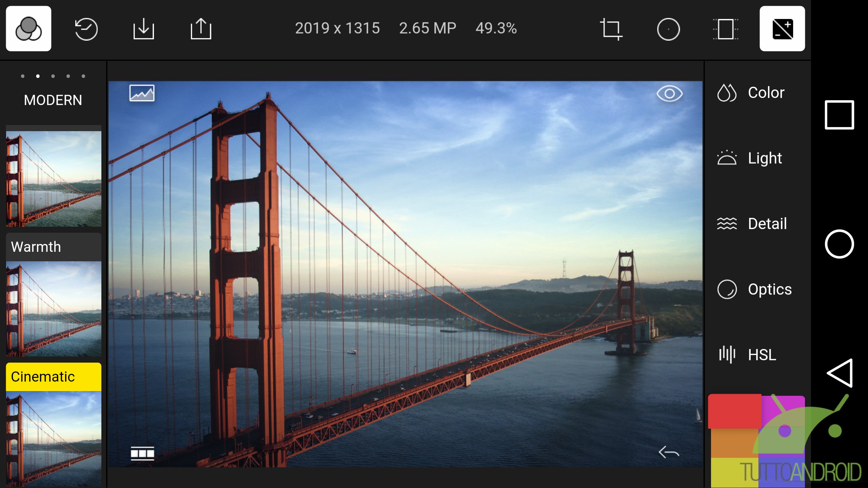Image resolution: width=868 pixels, height=488 pixels.
Task: Click the 2019 x 1315 dimensions text
Action: tap(337, 28)
